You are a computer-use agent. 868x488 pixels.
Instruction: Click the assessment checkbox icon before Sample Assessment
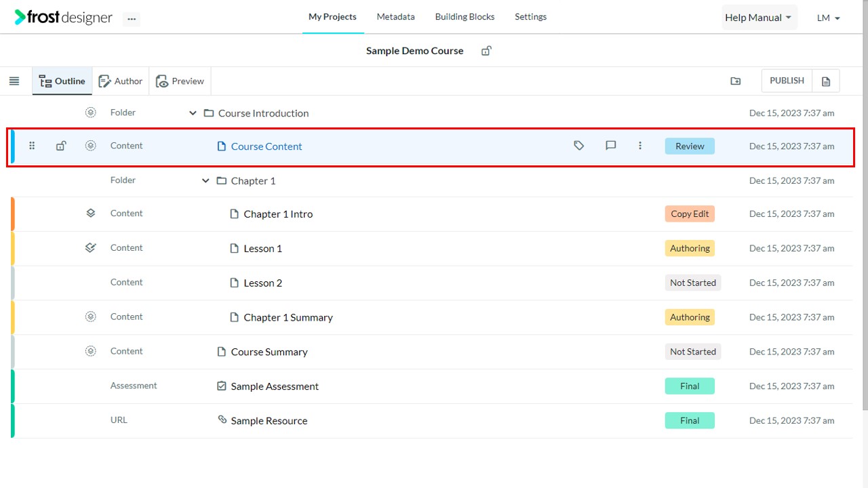click(x=221, y=386)
